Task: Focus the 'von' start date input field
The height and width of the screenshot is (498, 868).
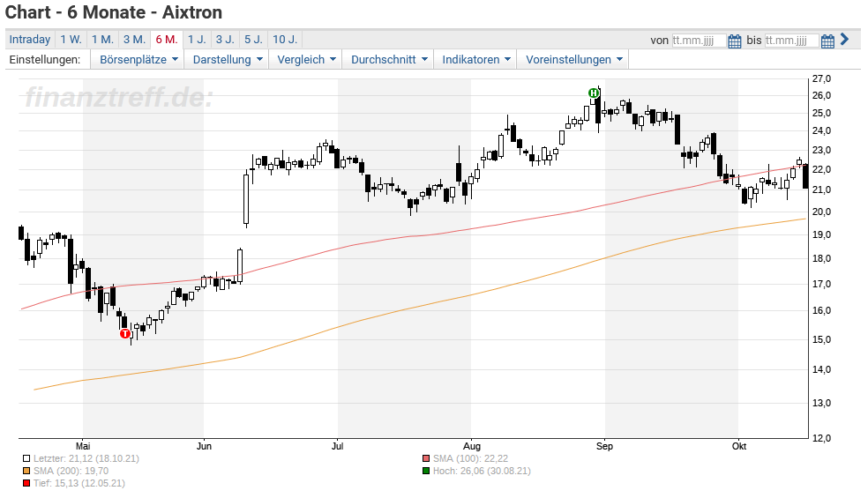Action: (699, 41)
